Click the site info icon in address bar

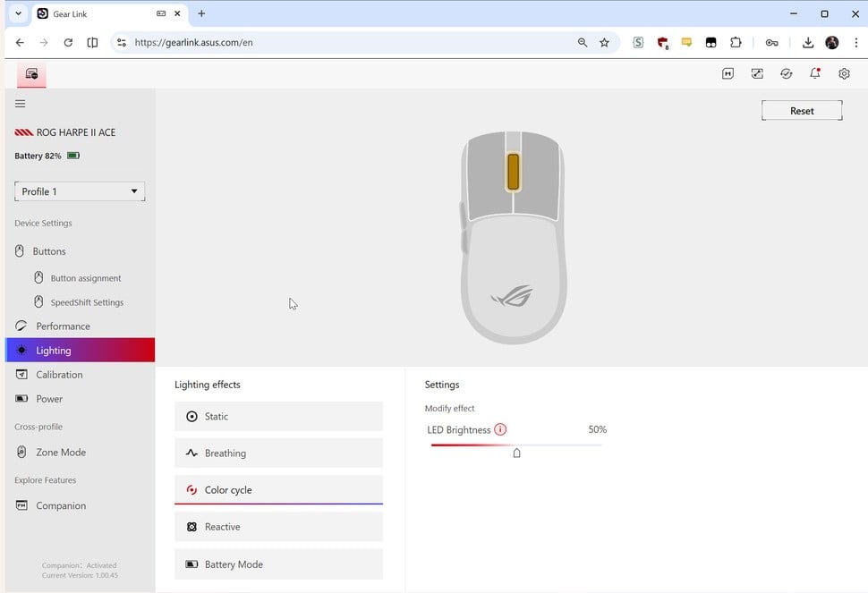[x=122, y=43]
